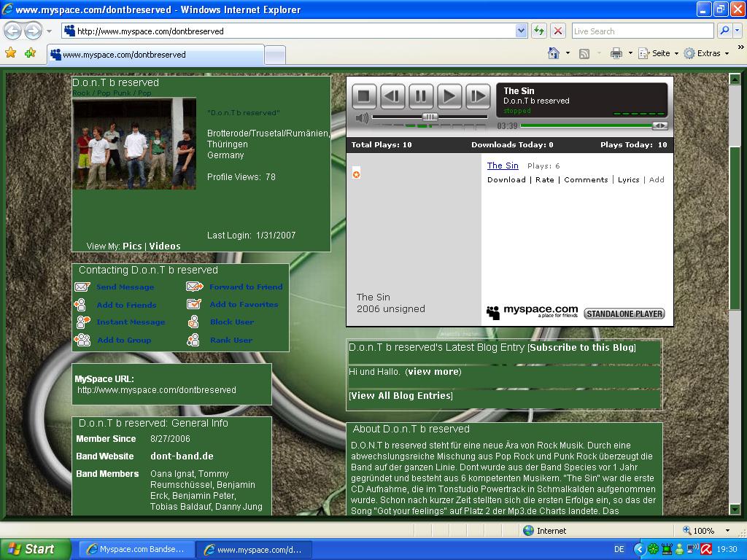747x560 pixels.
Task: Show more toolbar items chevron
Action: 740,47
